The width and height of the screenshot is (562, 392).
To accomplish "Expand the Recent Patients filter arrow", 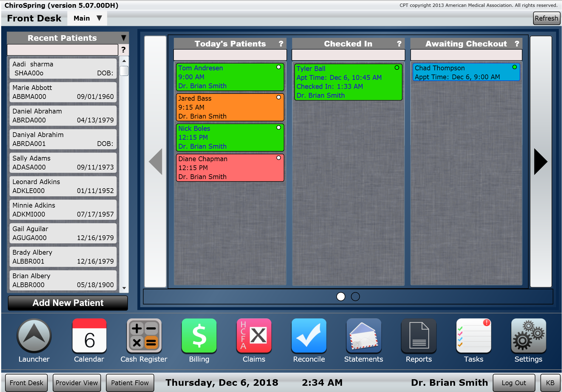I will pos(123,38).
